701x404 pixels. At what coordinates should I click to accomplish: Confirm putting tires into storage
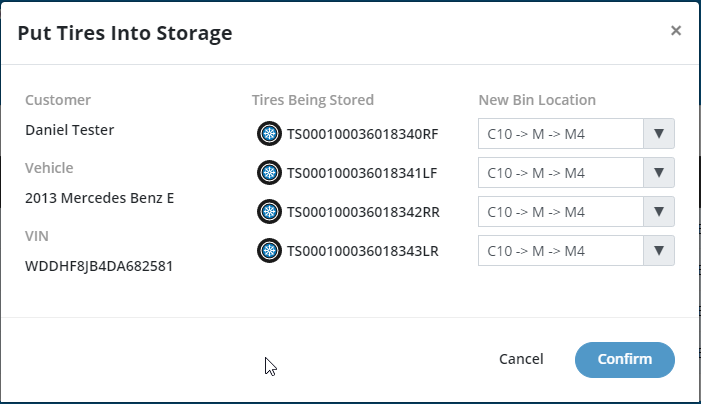(x=625, y=360)
